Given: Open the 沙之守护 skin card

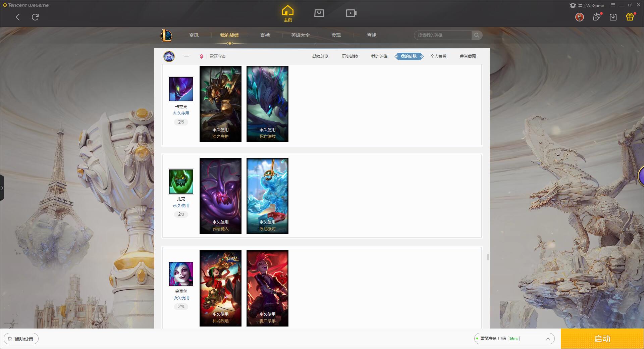Looking at the screenshot, I should (x=220, y=104).
